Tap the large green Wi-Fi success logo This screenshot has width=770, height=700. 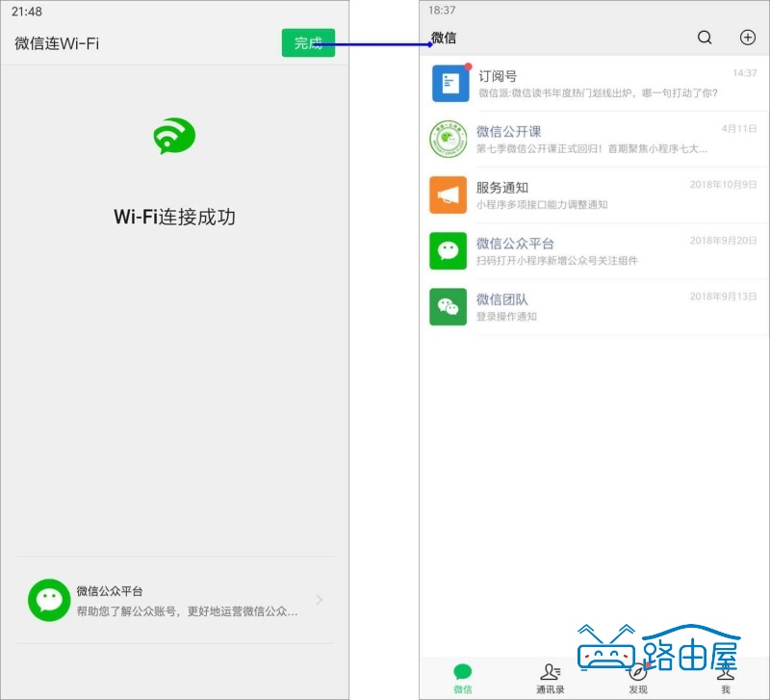click(175, 137)
